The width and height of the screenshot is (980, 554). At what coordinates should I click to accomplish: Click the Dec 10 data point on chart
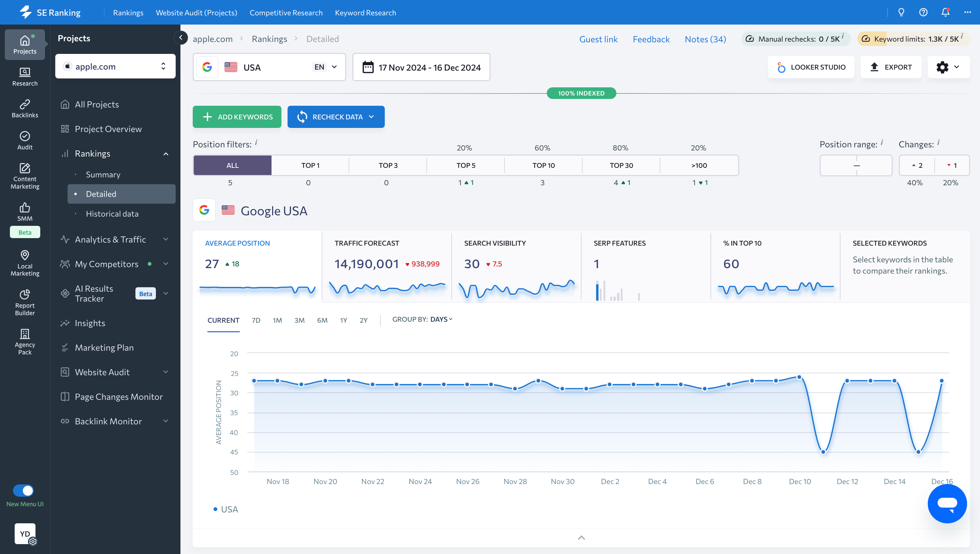click(799, 377)
